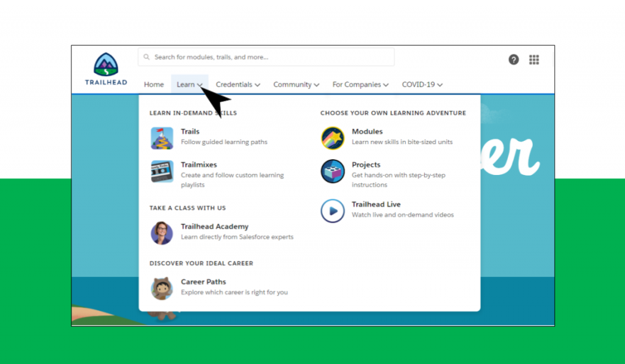Click 'Learn directly from Salesforce experts' text

coord(237,237)
